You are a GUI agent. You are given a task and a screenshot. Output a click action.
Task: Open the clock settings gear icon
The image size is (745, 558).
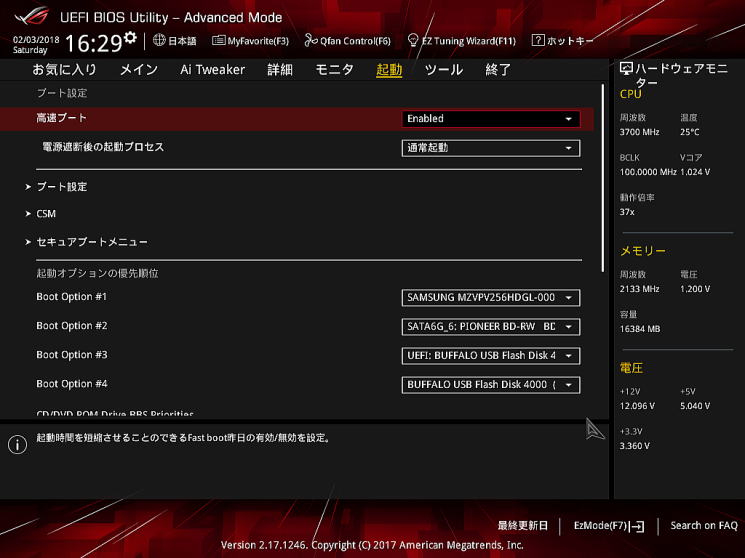(130, 38)
